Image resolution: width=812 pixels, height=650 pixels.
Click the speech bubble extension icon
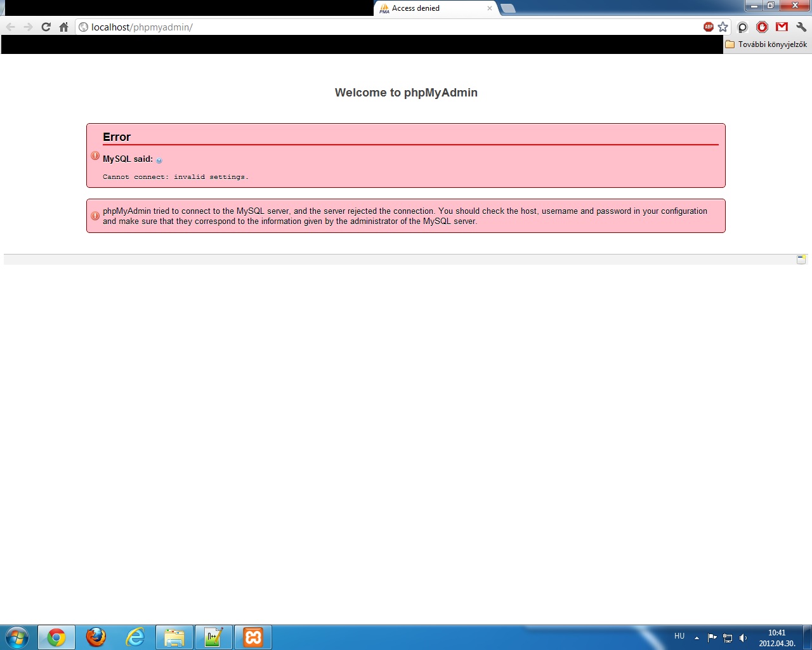[x=743, y=27]
